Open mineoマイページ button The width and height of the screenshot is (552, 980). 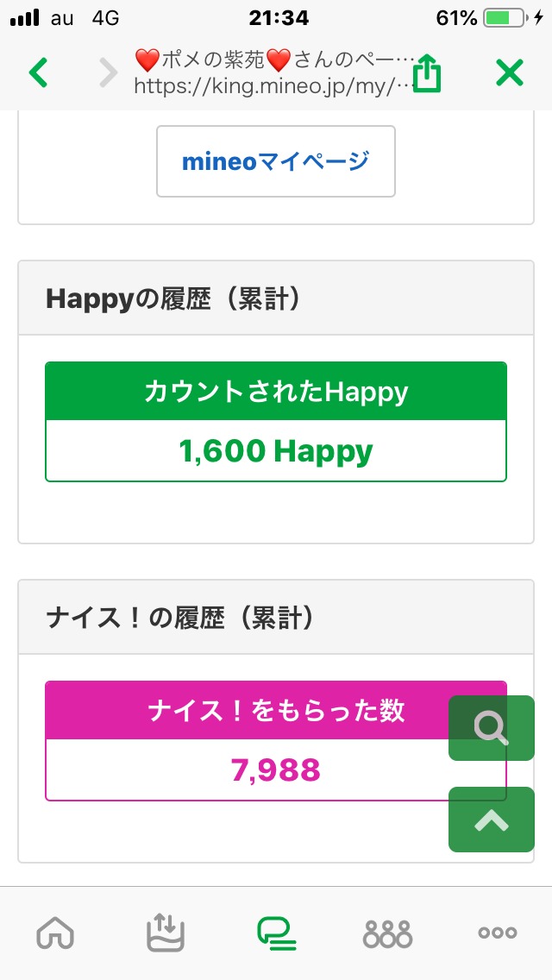click(276, 161)
